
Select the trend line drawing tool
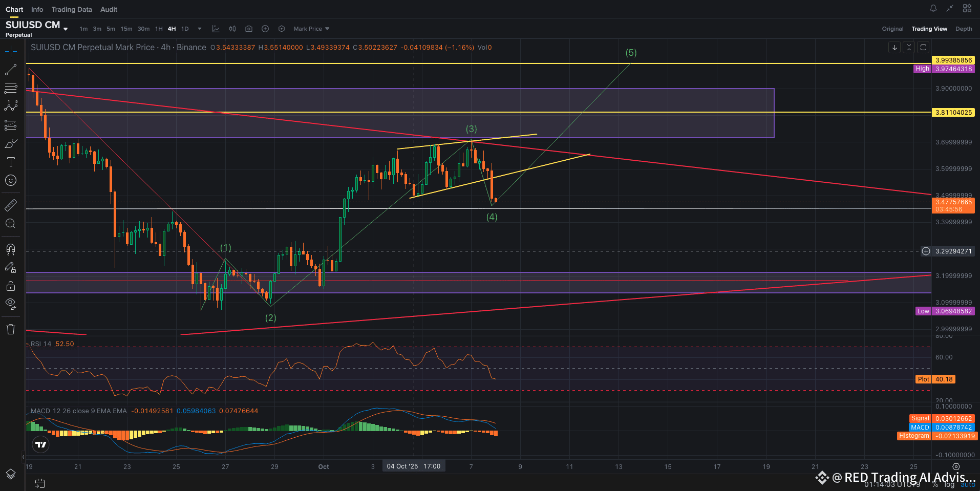pyautogui.click(x=11, y=70)
